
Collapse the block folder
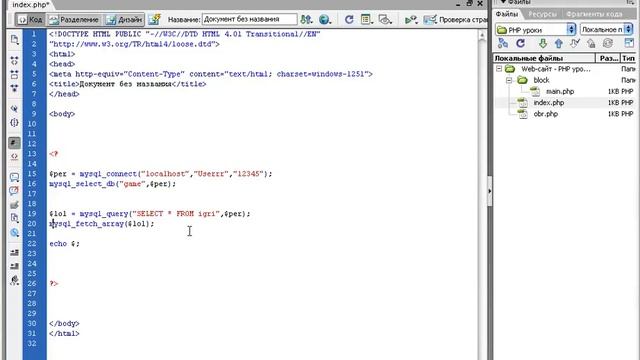click(509, 80)
